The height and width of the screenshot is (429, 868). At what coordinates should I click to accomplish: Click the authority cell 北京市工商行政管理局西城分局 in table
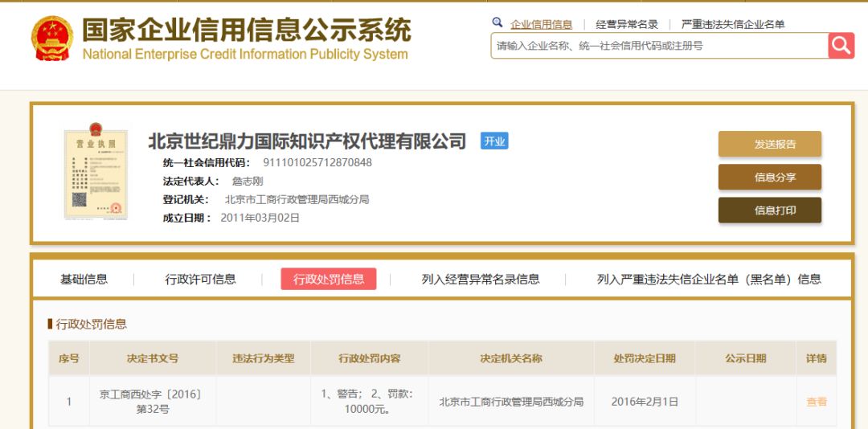pyautogui.click(x=511, y=402)
